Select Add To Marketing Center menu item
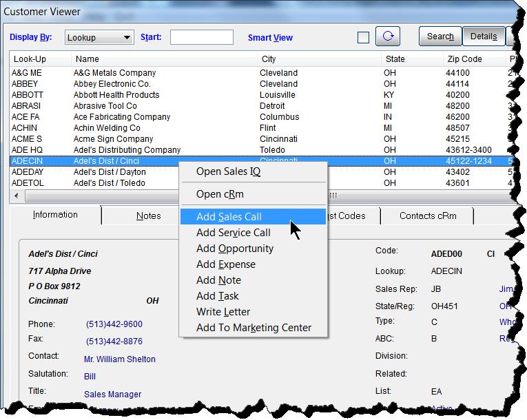 [x=254, y=327]
